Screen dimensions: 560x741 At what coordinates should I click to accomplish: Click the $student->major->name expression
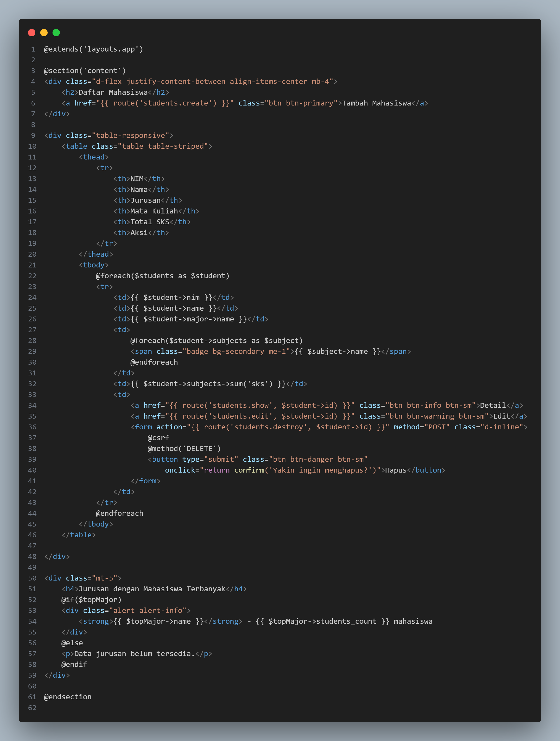(x=188, y=319)
